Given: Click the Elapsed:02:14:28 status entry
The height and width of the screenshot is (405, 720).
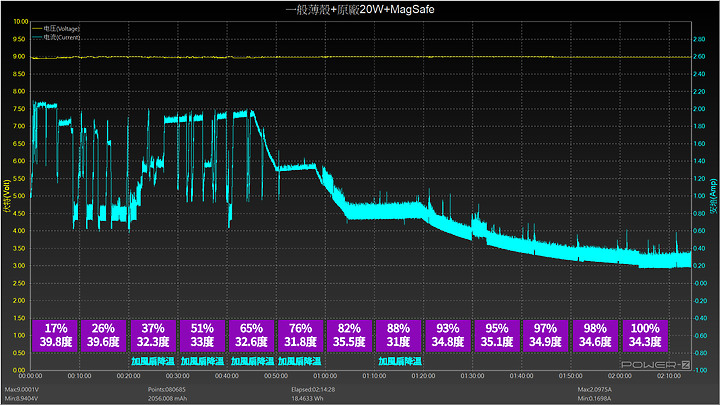Looking at the screenshot, I should click(313, 389).
